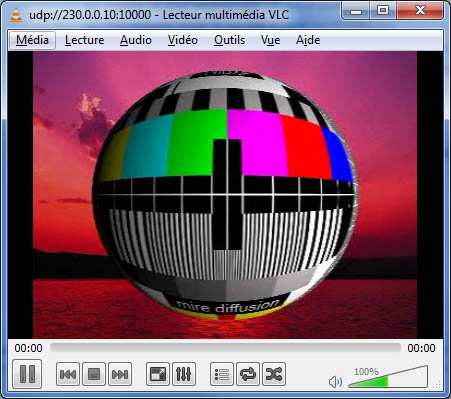Toggle random shuffle playback
The width and height of the screenshot is (451, 399).
point(274,374)
